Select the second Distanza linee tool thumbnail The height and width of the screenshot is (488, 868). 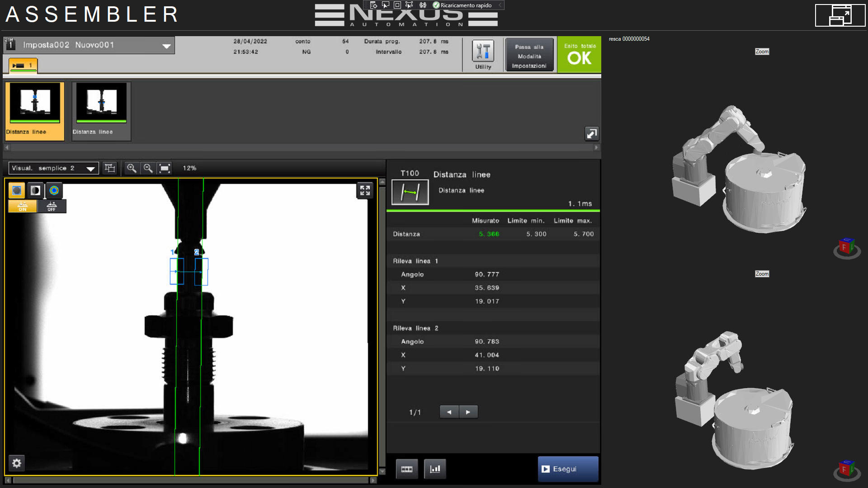[x=101, y=111]
